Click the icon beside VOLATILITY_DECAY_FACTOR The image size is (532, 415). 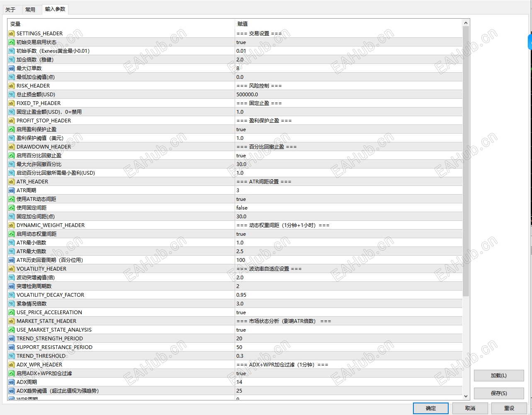click(x=12, y=295)
